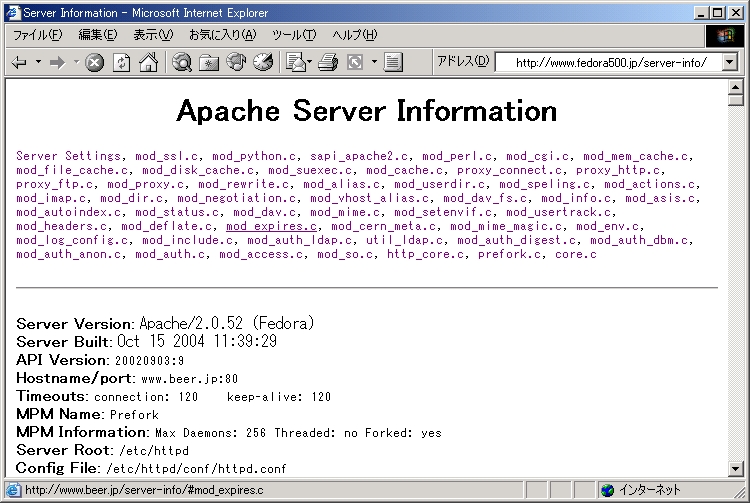Stop page loading with Stop icon
Screen dimensions: 750x503
tap(95, 63)
